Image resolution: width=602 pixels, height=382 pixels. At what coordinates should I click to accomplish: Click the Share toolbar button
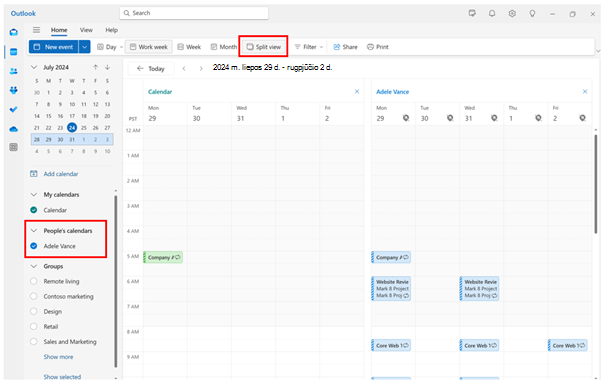(345, 47)
